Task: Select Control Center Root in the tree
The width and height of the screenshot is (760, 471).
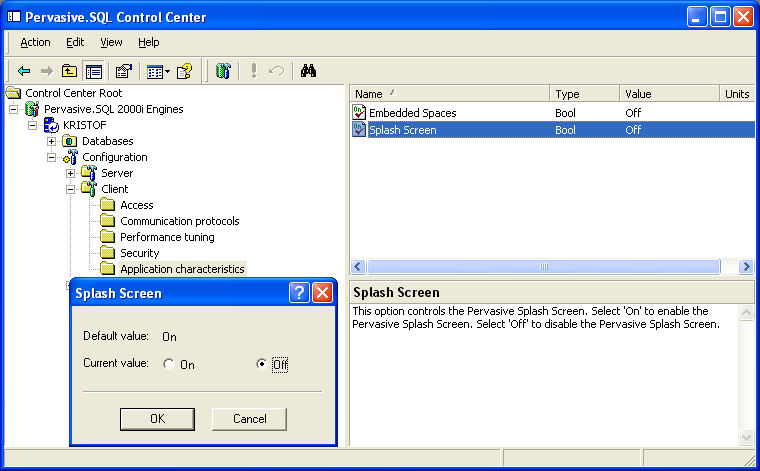Action: click(x=74, y=93)
